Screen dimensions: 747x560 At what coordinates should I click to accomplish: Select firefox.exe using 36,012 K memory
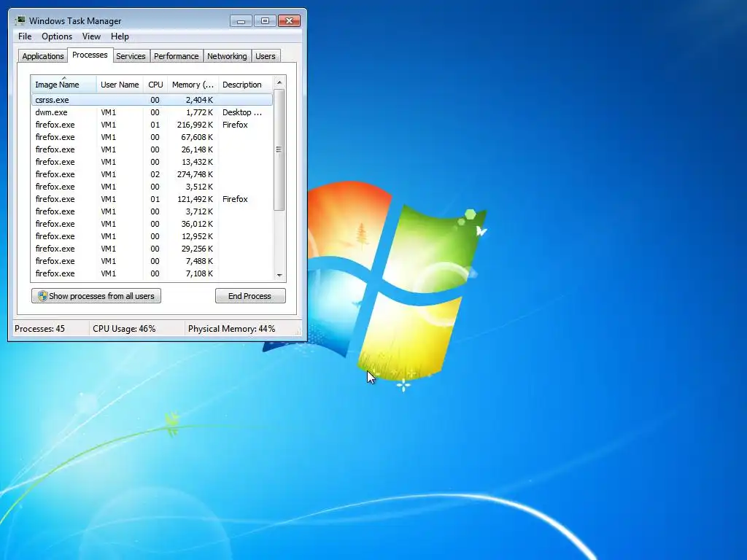point(152,224)
